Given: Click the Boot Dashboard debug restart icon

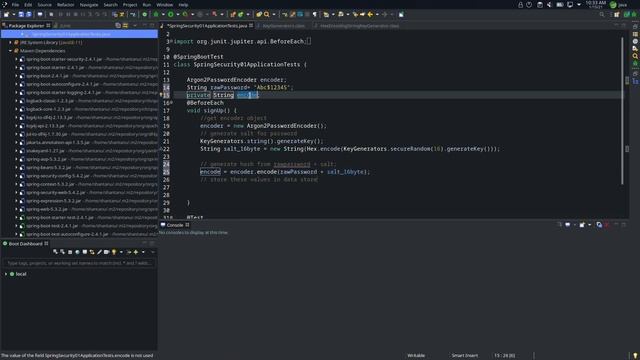Looking at the screenshot, I should [x=62, y=252].
